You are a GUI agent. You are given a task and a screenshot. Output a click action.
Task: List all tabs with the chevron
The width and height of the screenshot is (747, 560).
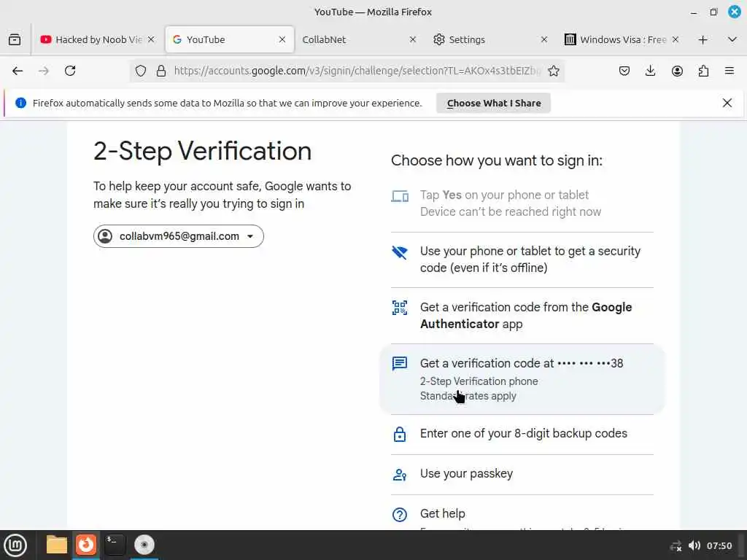point(732,39)
